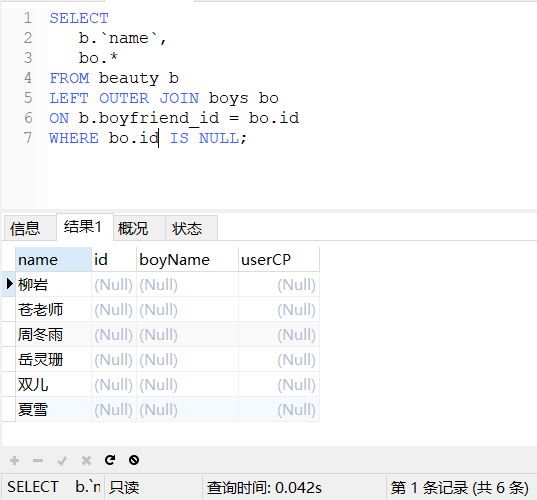Click the current row indicator arrow beside 柳岩
Image resolution: width=537 pixels, height=500 pixels.
10,284
